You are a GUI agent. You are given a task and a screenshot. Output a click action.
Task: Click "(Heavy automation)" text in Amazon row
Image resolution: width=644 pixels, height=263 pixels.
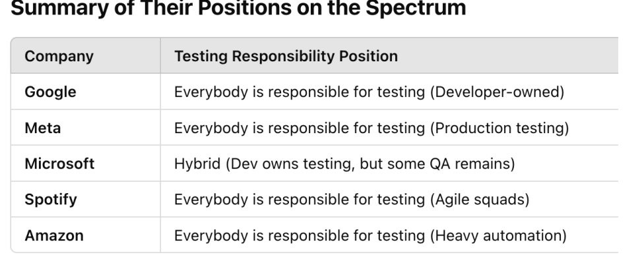498,235
